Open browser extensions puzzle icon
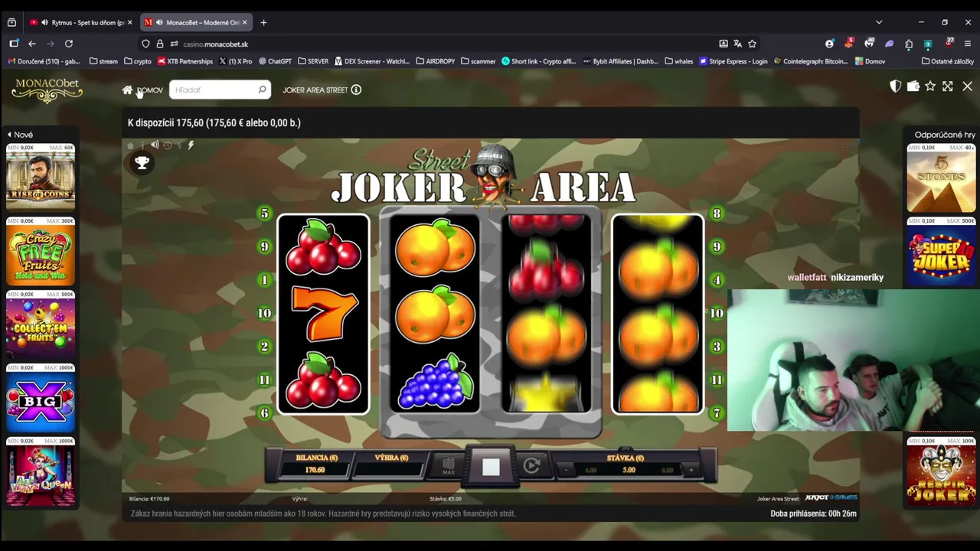 tap(909, 44)
